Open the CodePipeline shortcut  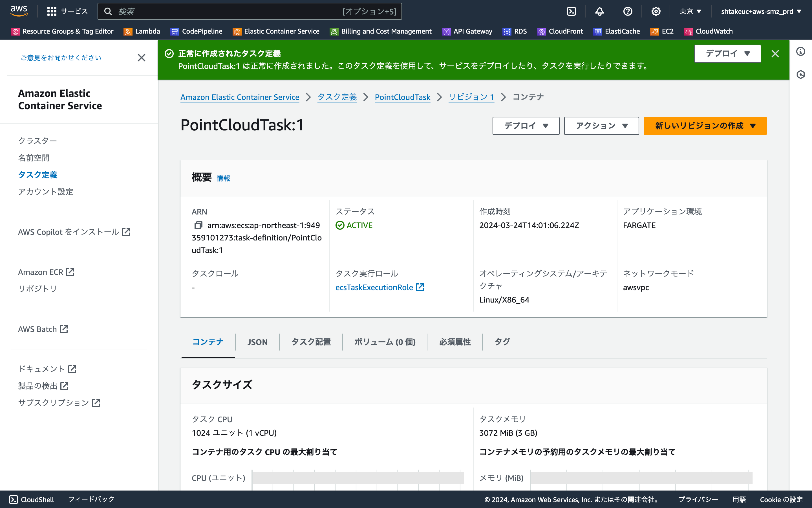(197, 31)
